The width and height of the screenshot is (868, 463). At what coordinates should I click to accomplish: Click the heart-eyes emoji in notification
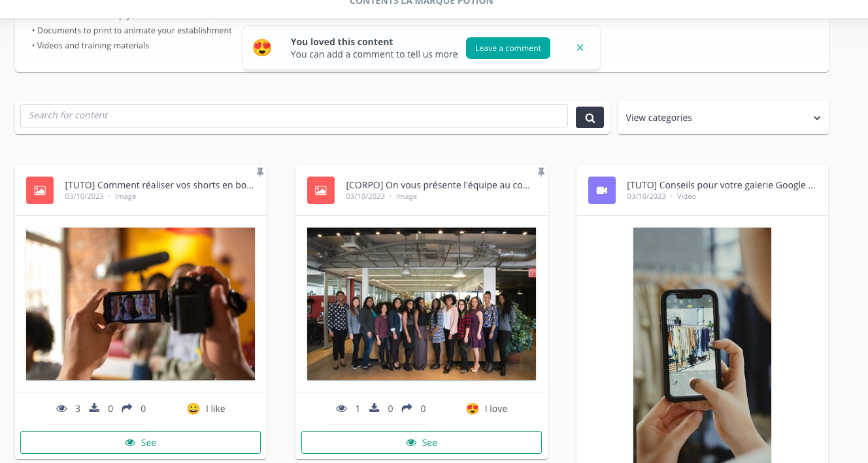coord(262,48)
